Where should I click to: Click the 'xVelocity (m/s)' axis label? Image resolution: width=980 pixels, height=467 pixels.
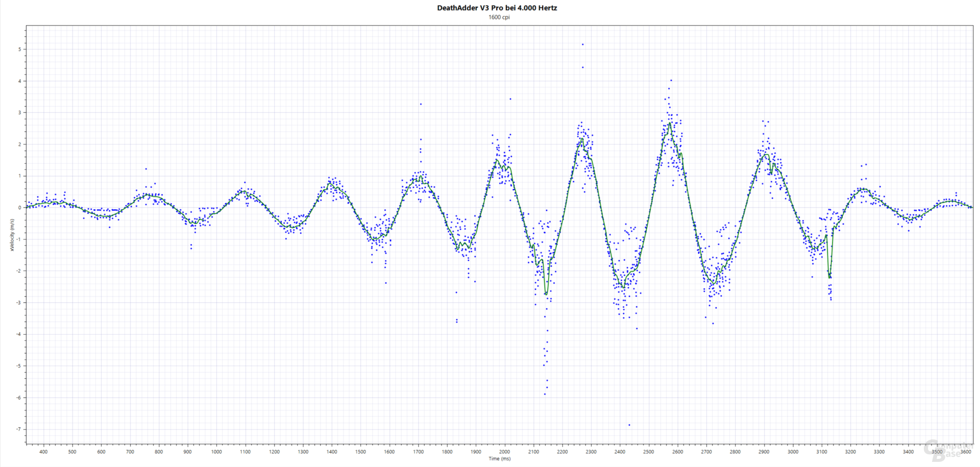pos(12,234)
